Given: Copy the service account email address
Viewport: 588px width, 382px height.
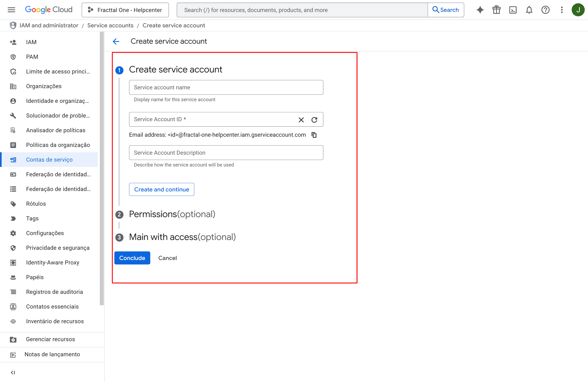Looking at the screenshot, I should click(x=314, y=135).
